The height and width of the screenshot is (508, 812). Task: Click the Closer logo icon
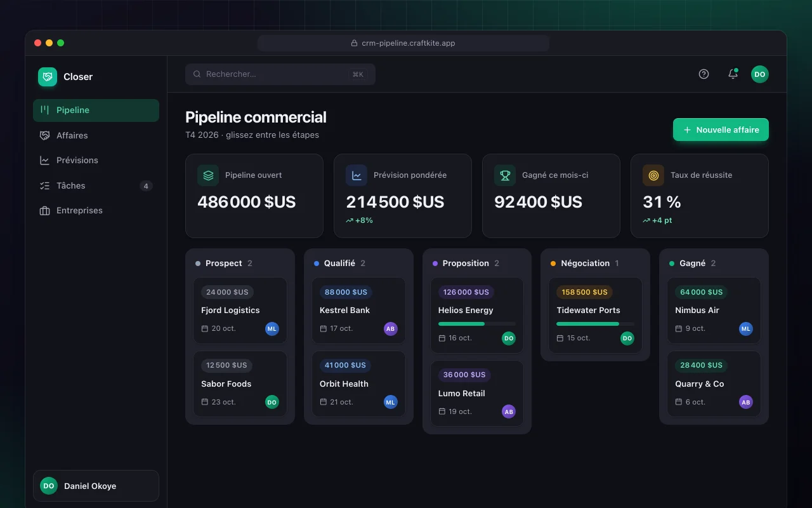coord(48,77)
